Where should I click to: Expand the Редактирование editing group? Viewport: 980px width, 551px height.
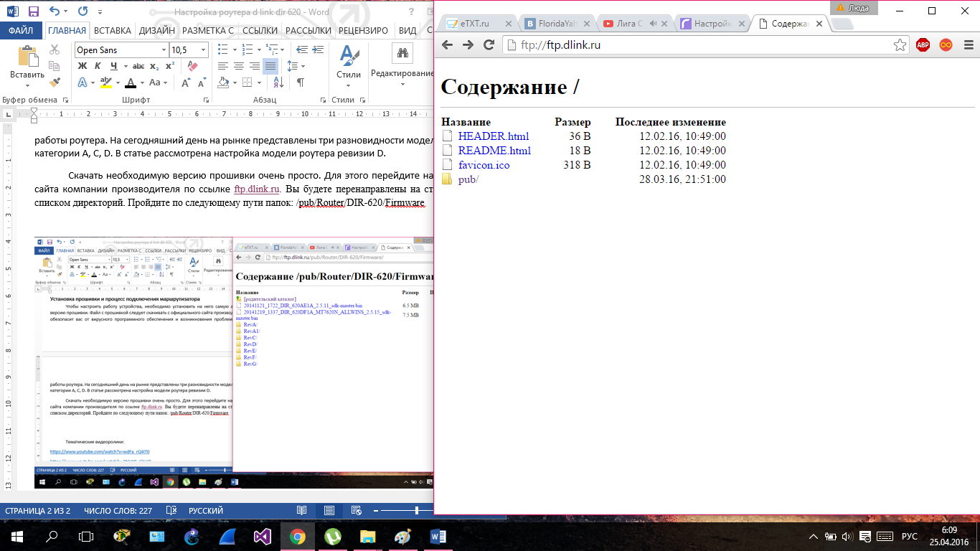coord(402,74)
